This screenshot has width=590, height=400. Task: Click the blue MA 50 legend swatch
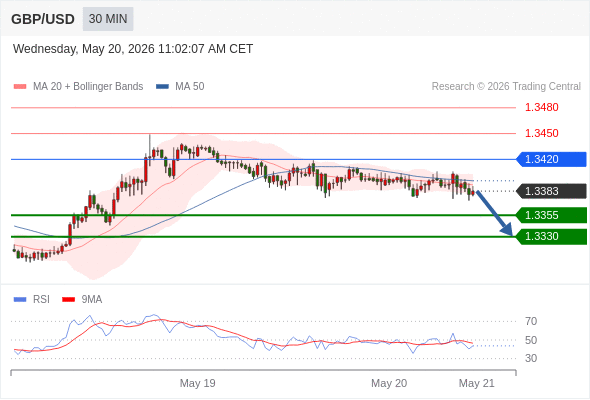162,87
